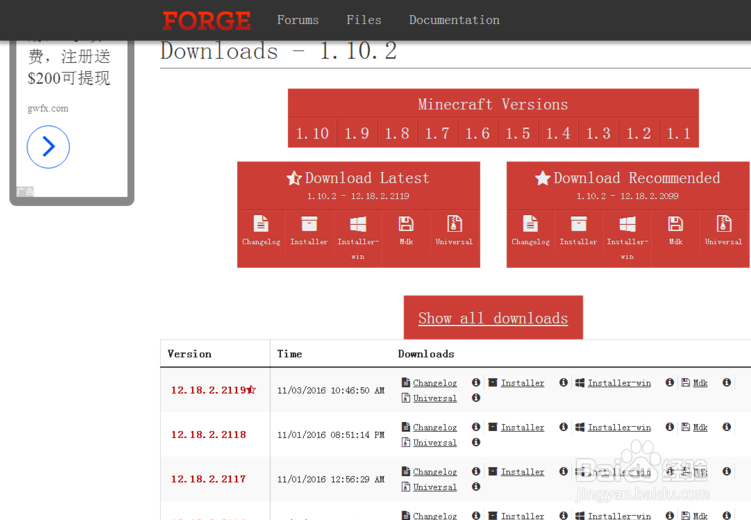Click timestamp 11/01/2016 08:51:14 PM
The width and height of the screenshot is (751, 520).
coord(331,435)
